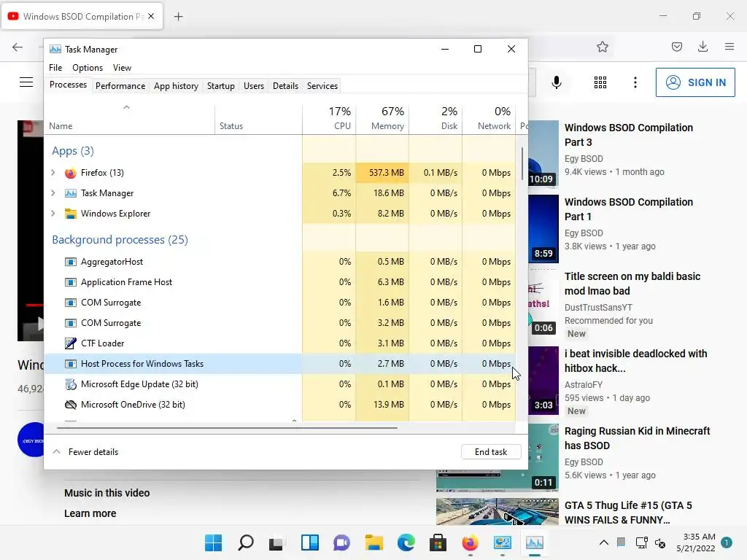
Task: Open Title screen on my baldi video
Action: (x=632, y=284)
